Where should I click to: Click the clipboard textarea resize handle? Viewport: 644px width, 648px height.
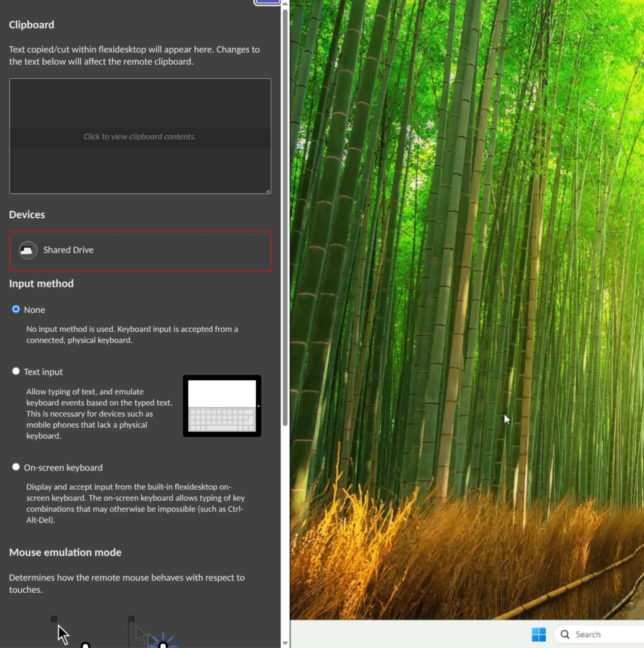268,191
